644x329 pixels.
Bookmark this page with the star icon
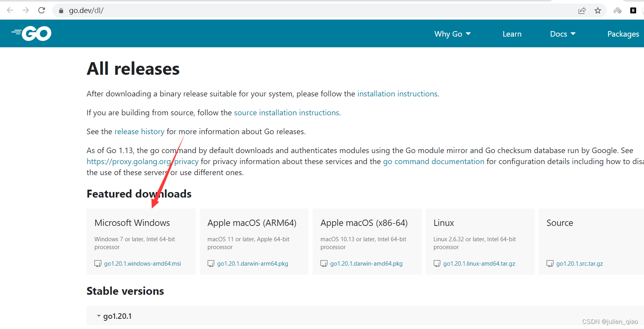pyautogui.click(x=598, y=11)
